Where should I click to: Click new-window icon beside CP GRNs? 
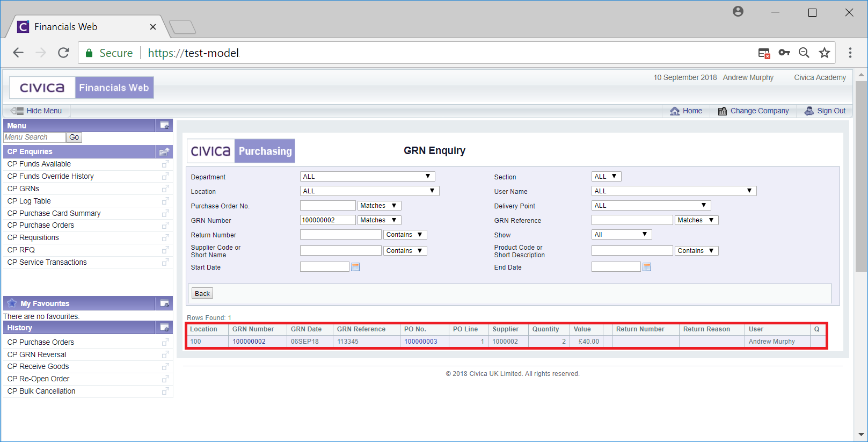tap(165, 189)
